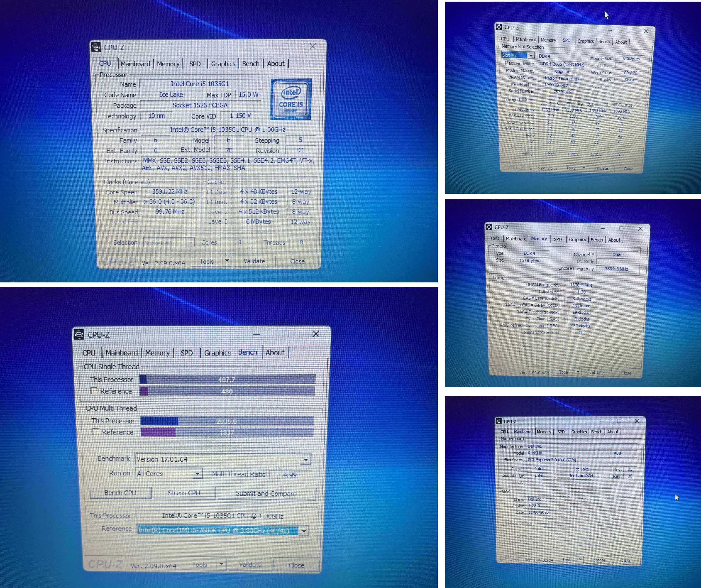This screenshot has height=588, width=701.
Task: Click the Multi Thread Ratio 4.99 field
Action: point(290,475)
